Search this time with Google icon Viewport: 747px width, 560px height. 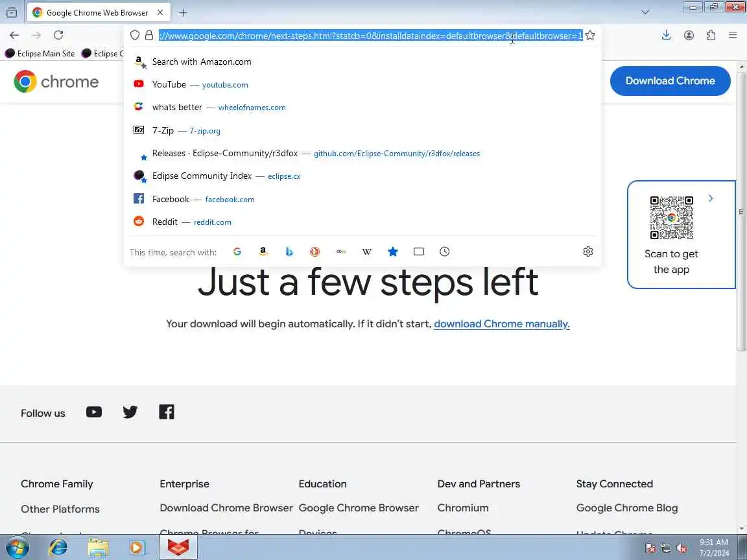pyautogui.click(x=237, y=251)
